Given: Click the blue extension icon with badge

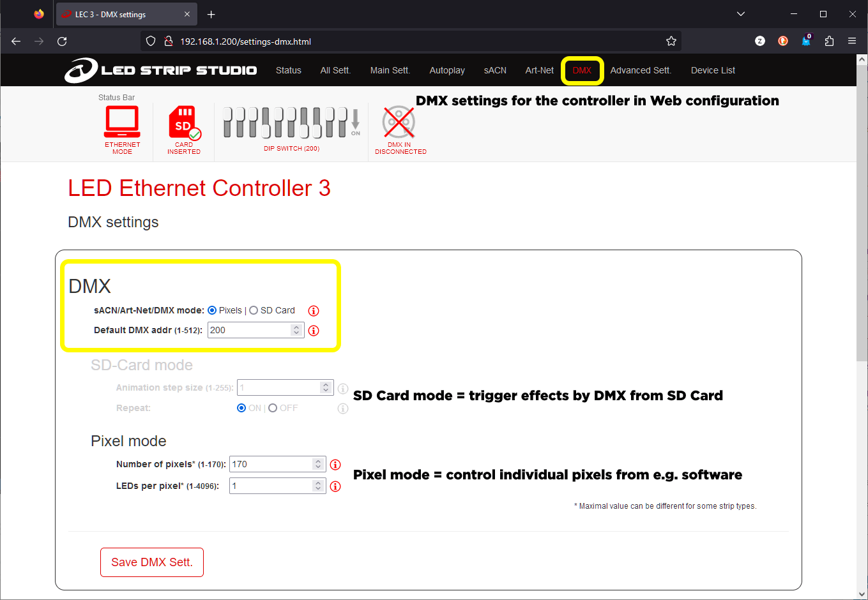Looking at the screenshot, I should (806, 41).
